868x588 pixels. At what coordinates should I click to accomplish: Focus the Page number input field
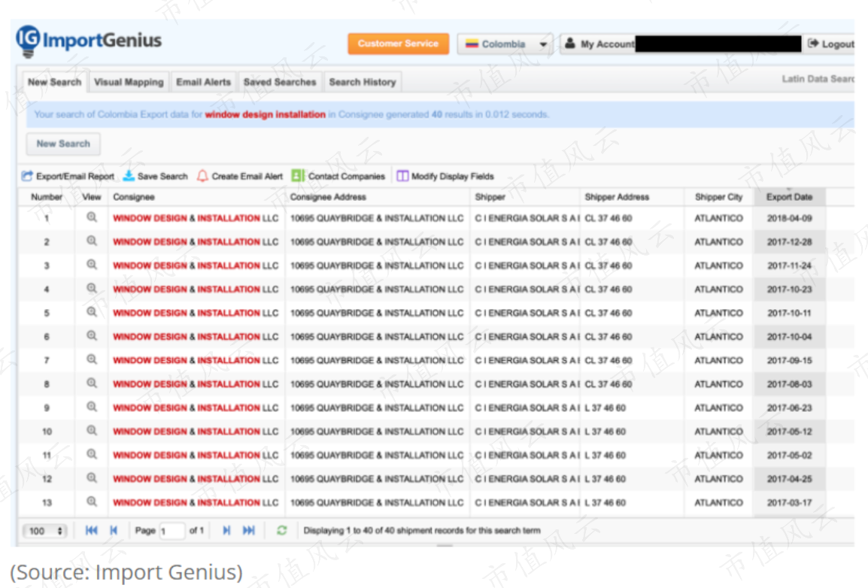tap(171, 530)
